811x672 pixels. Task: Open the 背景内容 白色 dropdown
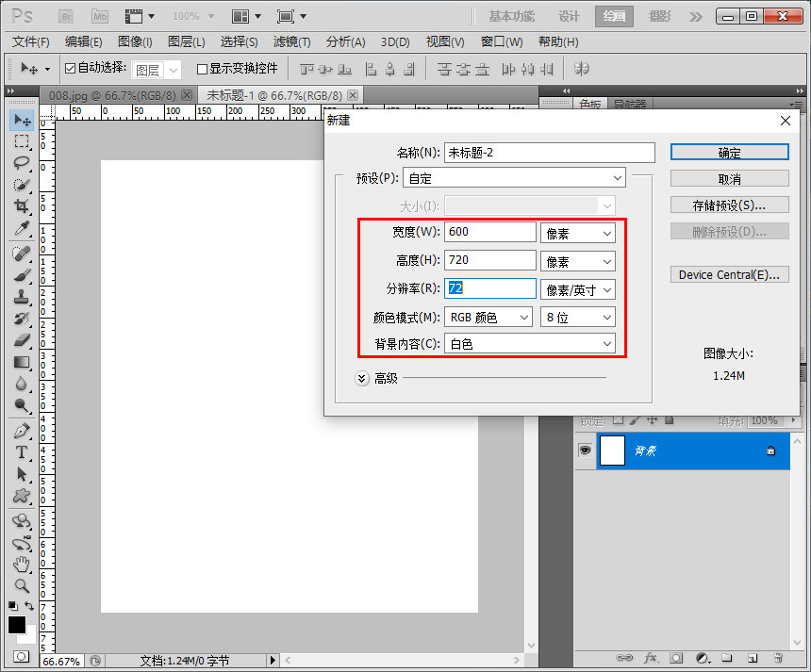(530, 344)
